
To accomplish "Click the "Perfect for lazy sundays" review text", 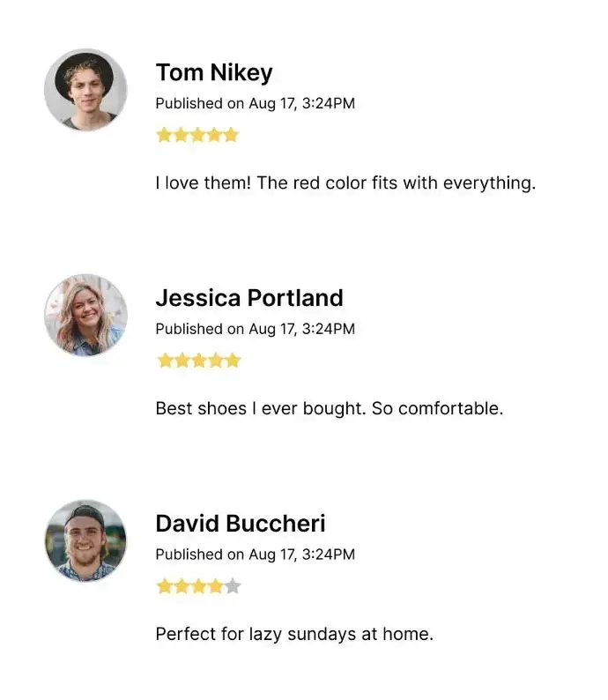I will 294,634.
